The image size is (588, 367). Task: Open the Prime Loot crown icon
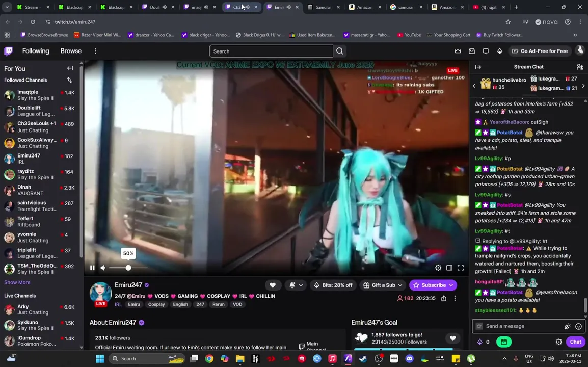[458, 51]
